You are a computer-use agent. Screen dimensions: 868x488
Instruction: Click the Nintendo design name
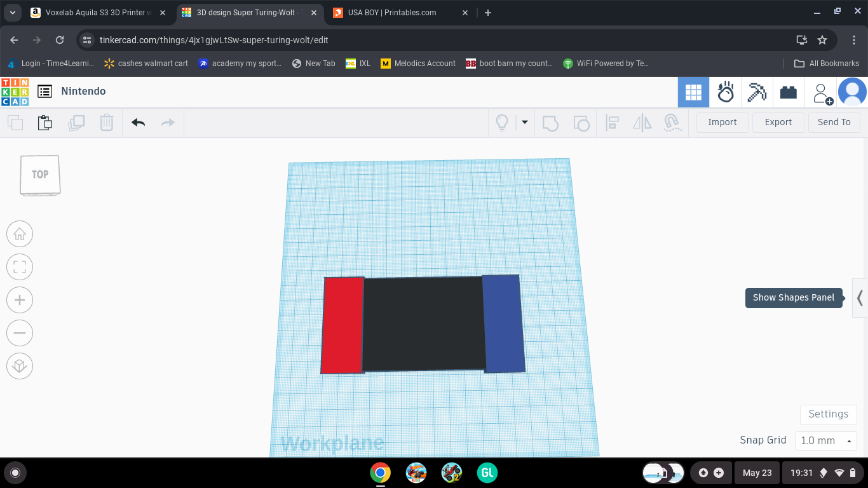83,91
